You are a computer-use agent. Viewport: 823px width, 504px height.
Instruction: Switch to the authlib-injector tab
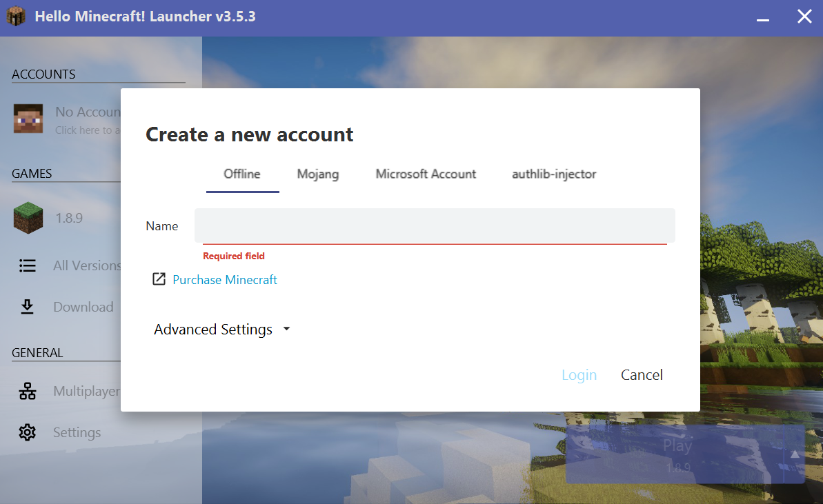coord(554,174)
